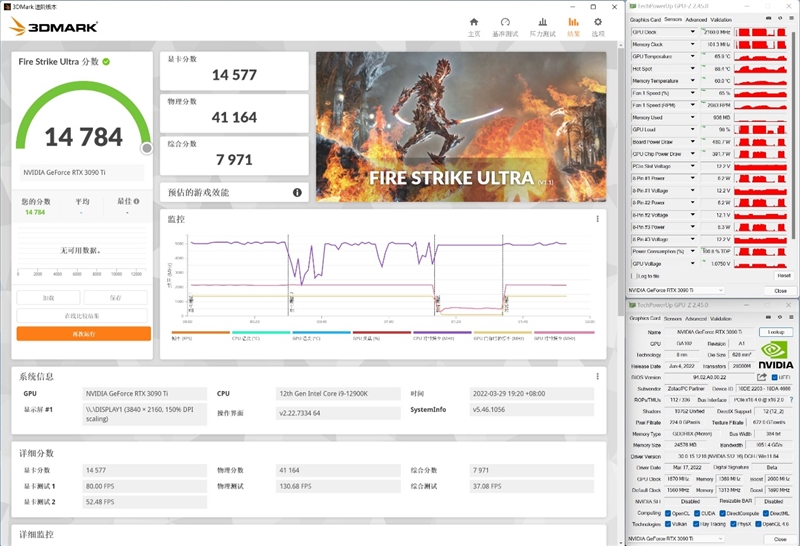This screenshot has width=800, height=546.
Task: Click the 加载 load button
Action: tap(48, 297)
